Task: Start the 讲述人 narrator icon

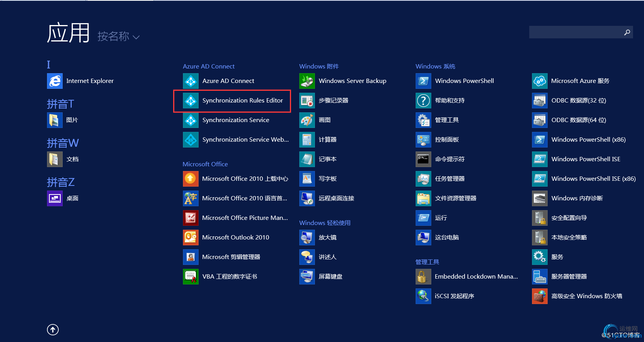Action: coord(307,257)
